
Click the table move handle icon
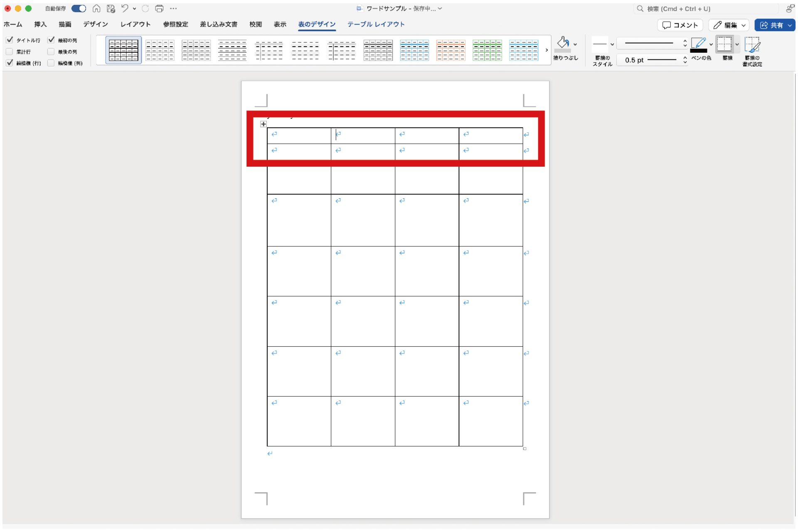click(x=263, y=124)
